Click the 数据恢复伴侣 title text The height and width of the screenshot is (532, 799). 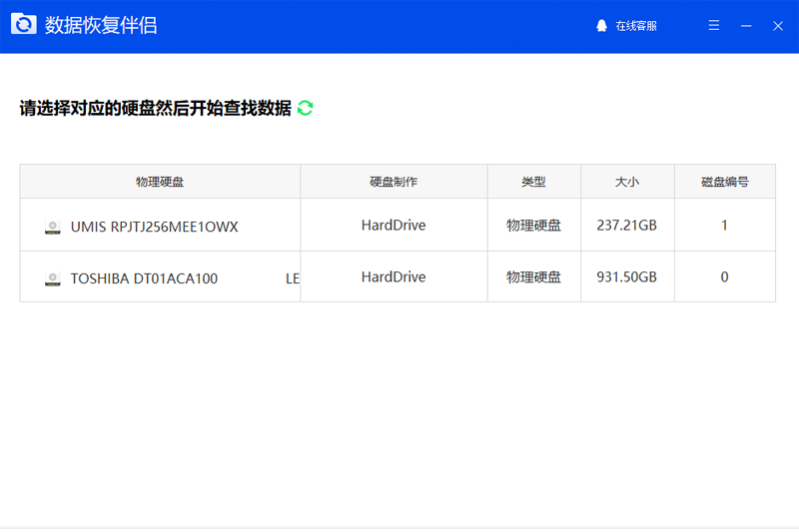coord(101,26)
